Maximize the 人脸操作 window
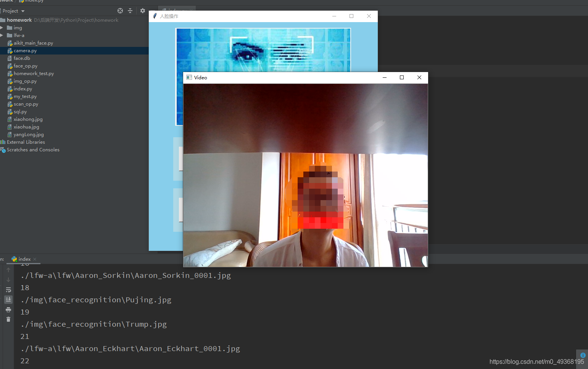The width and height of the screenshot is (588, 369). pyautogui.click(x=351, y=16)
